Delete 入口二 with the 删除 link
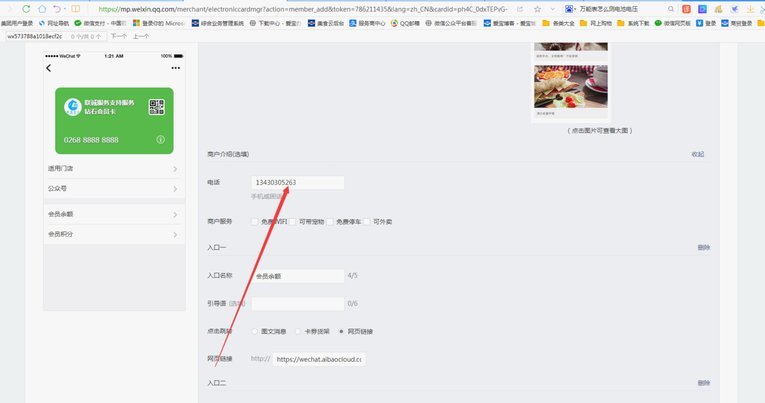 click(704, 383)
